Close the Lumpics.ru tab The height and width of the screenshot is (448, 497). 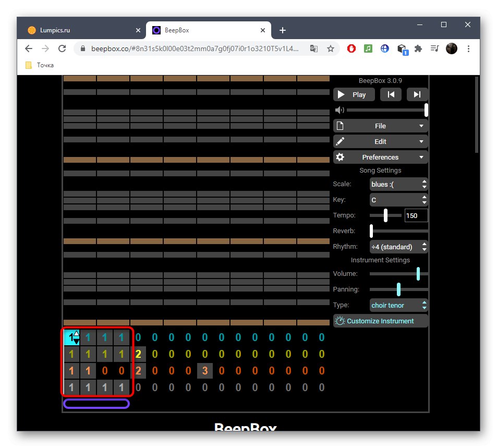coord(138,30)
